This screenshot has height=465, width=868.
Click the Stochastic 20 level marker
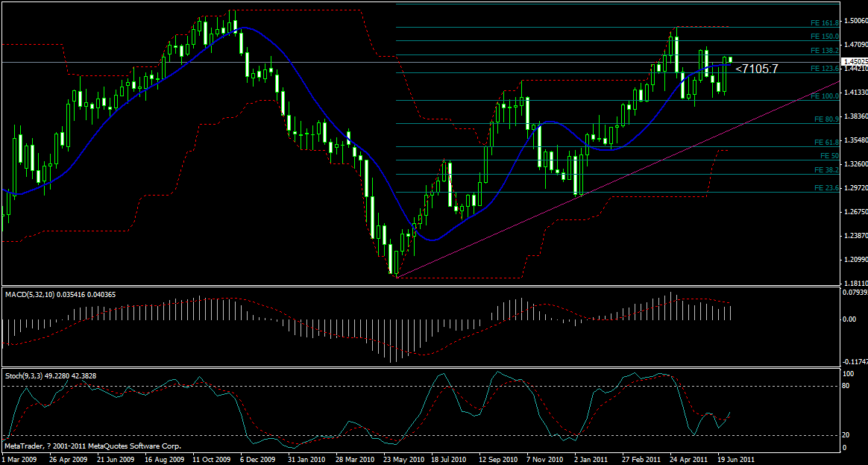pos(847,435)
